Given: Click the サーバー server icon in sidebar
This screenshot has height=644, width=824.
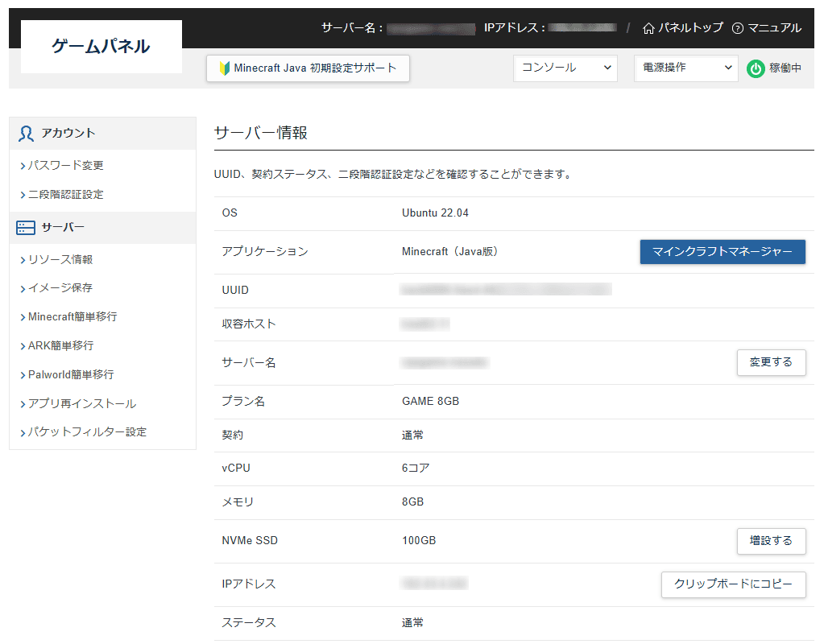Looking at the screenshot, I should pyautogui.click(x=26, y=228).
